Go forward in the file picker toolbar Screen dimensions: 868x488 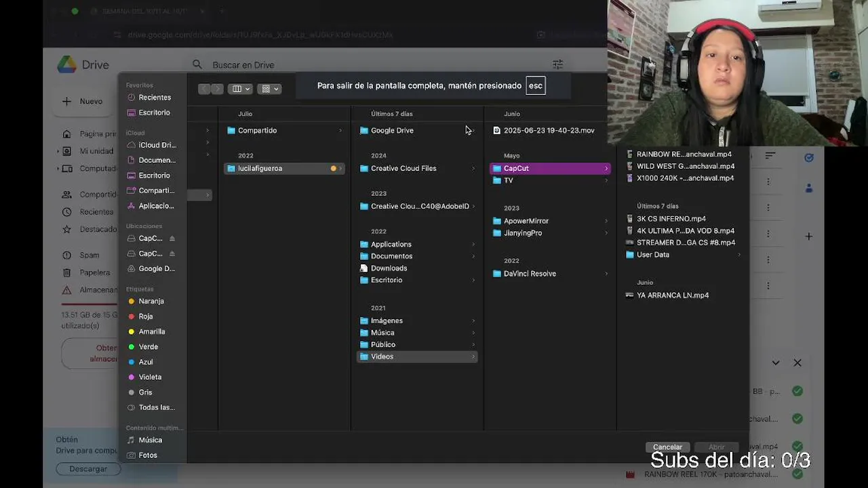click(x=217, y=89)
